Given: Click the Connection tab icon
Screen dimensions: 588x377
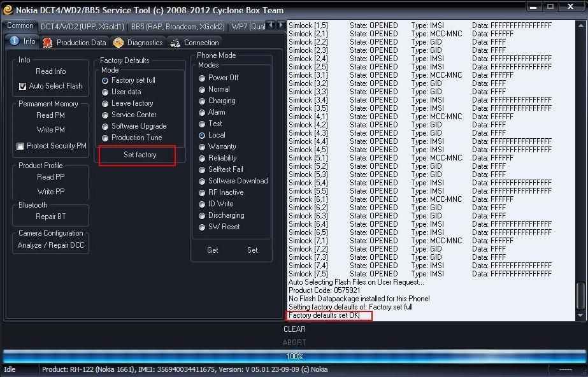Looking at the screenshot, I should click(x=175, y=43).
